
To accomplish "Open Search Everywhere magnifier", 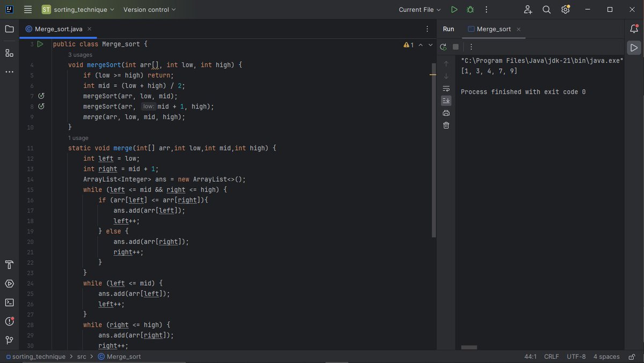I will pyautogui.click(x=546, y=9).
